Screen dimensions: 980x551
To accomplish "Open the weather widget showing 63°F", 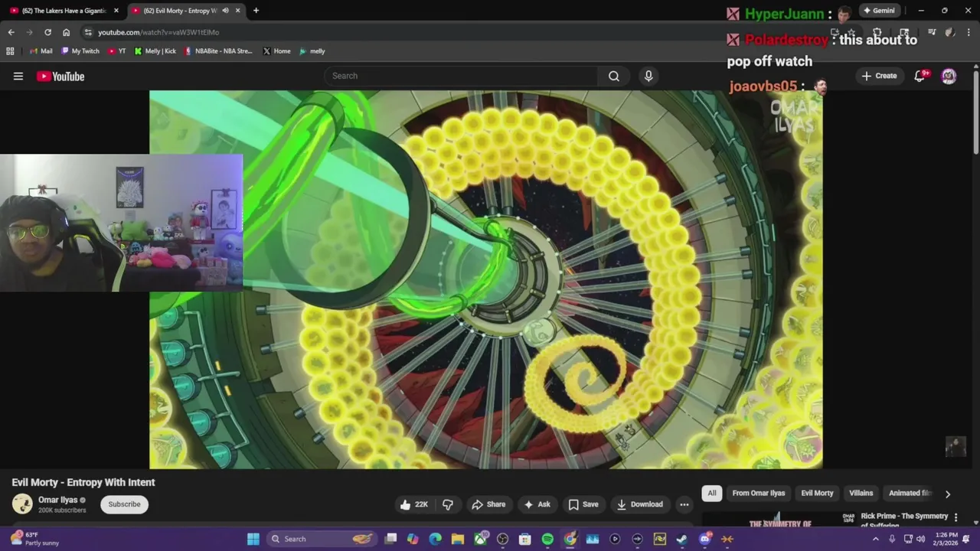I will click(33, 539).
